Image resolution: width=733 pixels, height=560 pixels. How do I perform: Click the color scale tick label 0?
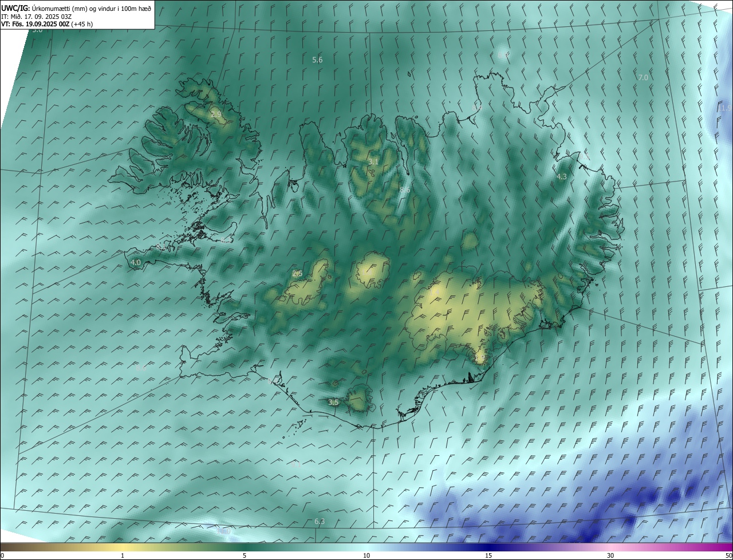click(2, 555)
